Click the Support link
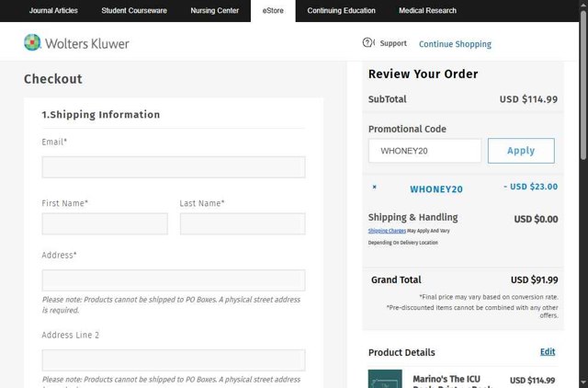Image resolution: width=588 pixels, height=388 pixels. coord(393,43)
